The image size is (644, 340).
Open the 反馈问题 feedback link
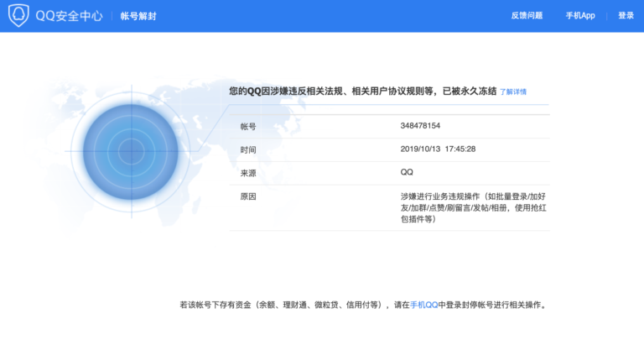[527, 16]
